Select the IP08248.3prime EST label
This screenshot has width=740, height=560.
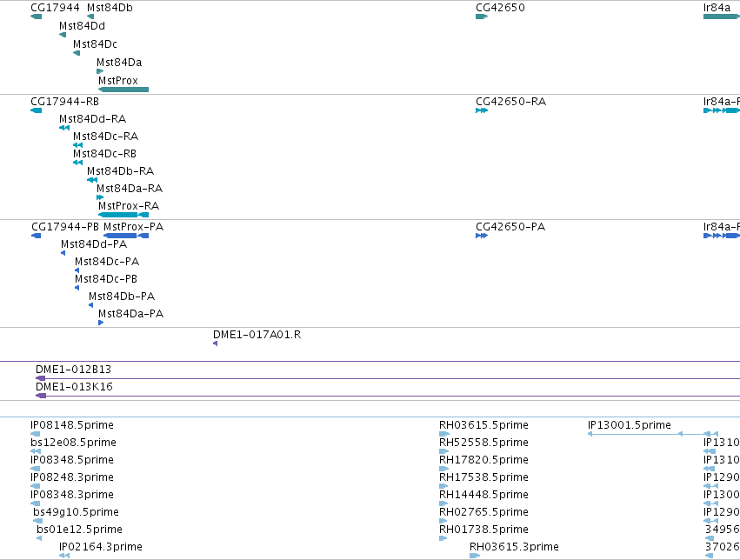tap(71, 477)
